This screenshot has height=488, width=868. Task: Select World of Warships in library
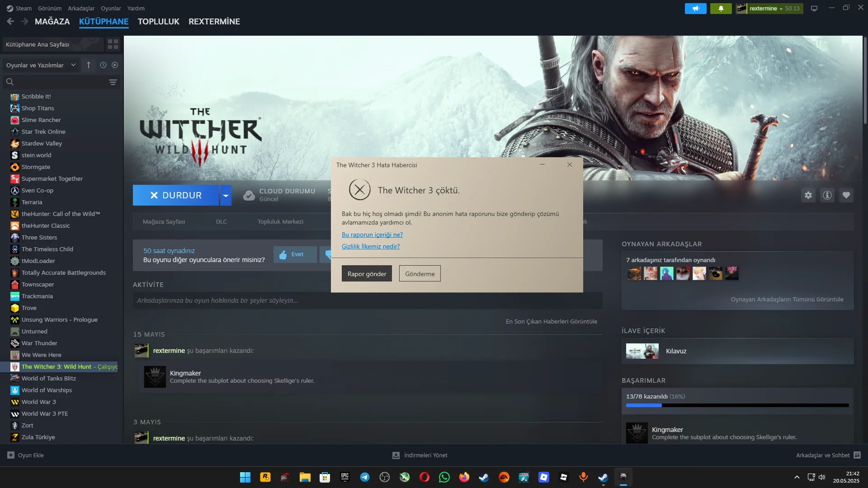pyautogui.click(x=47, y=390)
